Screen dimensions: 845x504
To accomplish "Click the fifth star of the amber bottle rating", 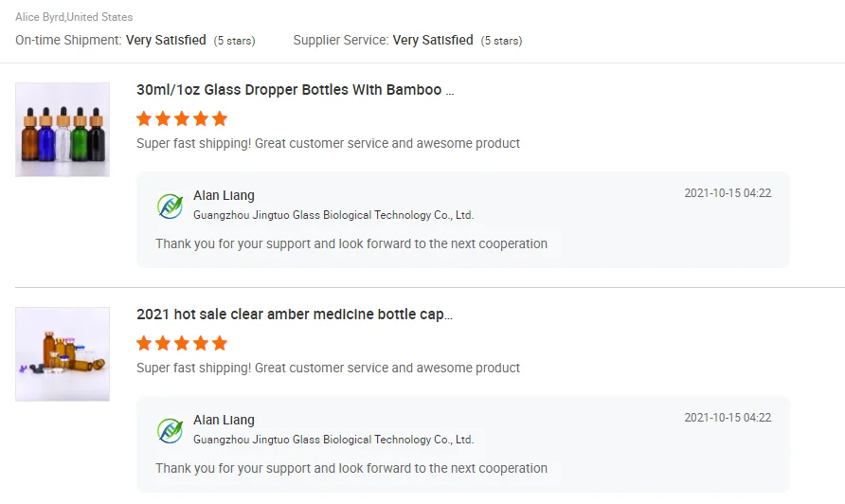I will [220, 343].
